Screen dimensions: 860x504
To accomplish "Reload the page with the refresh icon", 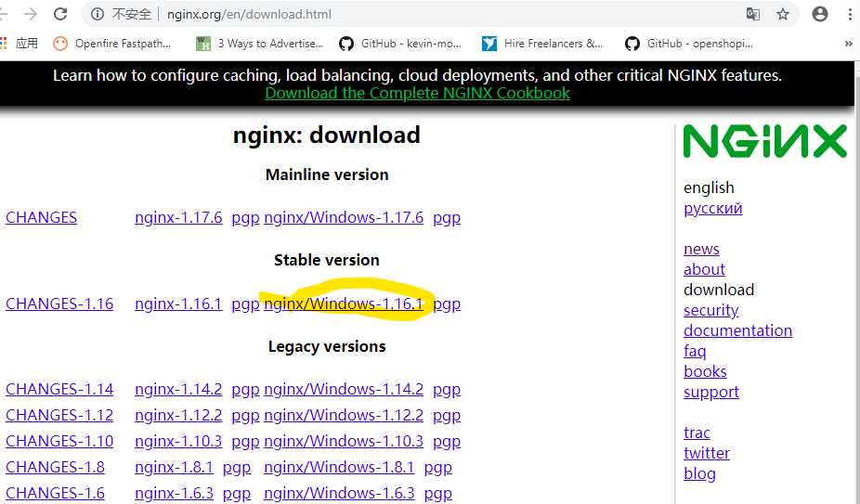I will click(59, 14).
